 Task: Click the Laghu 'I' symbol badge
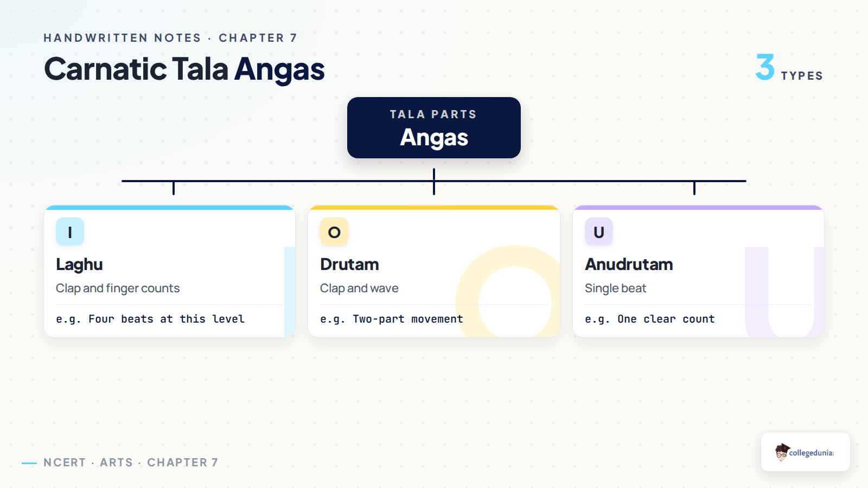70,232
